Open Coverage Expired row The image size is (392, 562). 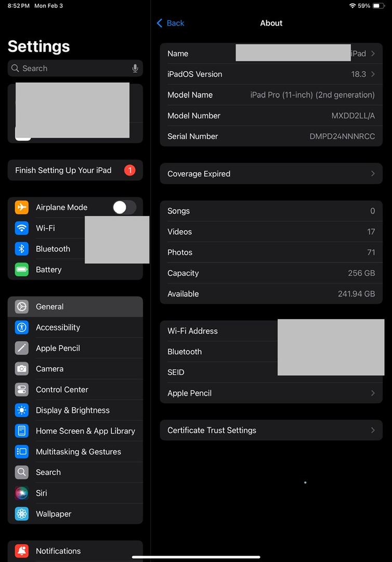coord(271,173)
